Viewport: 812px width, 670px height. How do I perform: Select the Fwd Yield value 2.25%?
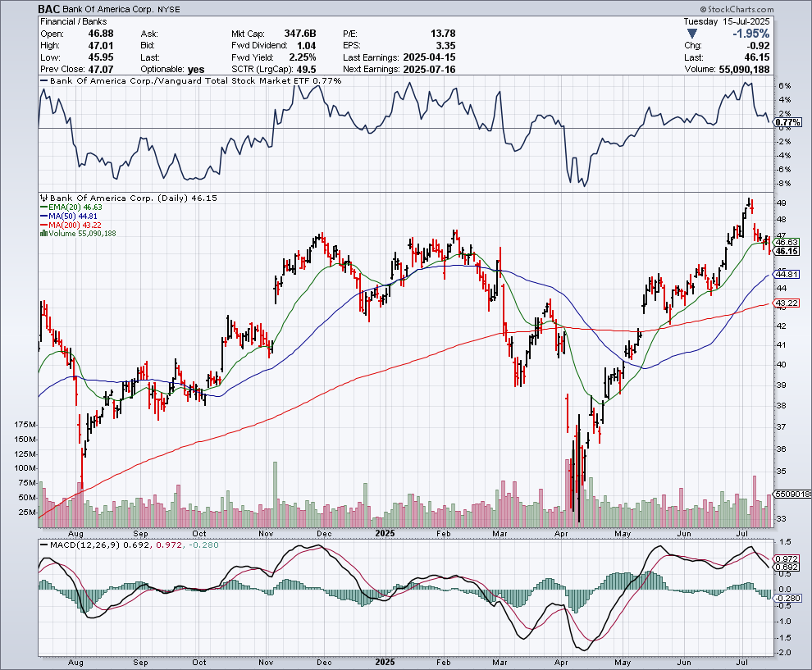[x=303, y=57]
